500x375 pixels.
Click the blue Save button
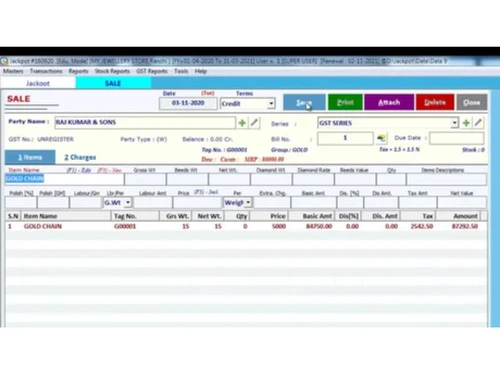[x=304, y=102]
